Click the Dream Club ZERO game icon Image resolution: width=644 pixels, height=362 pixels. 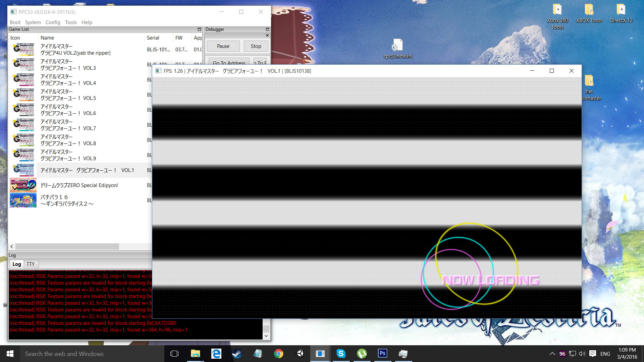[x=23, y=185]
